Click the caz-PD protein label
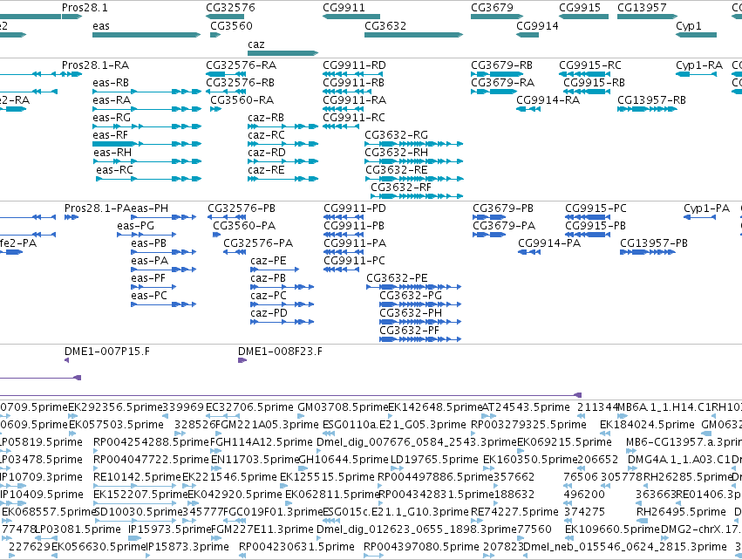The width and height of the screenshot is (742, 560). pos(269,313)
